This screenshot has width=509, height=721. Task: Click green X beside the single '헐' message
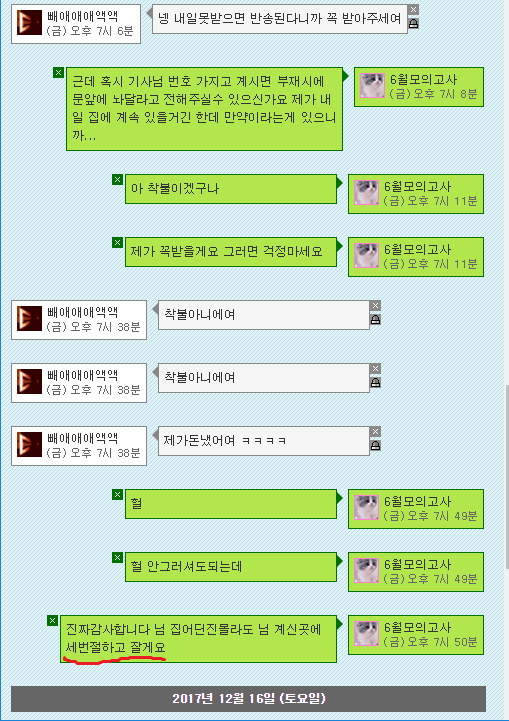tap(117, 494)
